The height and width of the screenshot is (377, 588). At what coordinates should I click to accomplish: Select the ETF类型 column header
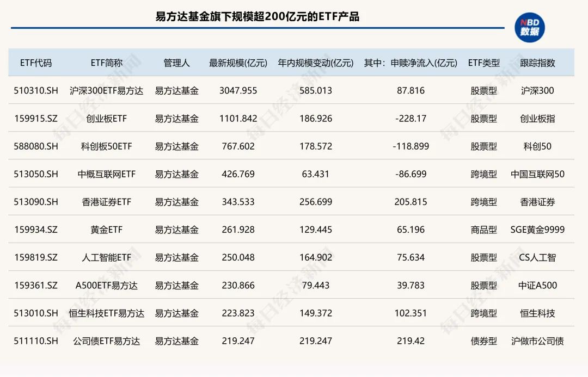pos(485,63)
